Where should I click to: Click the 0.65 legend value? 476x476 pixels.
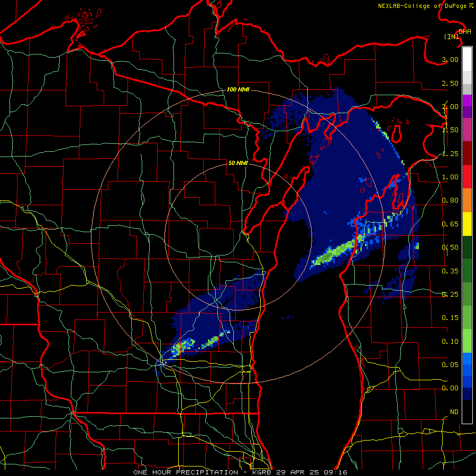(x=450, y=224)
